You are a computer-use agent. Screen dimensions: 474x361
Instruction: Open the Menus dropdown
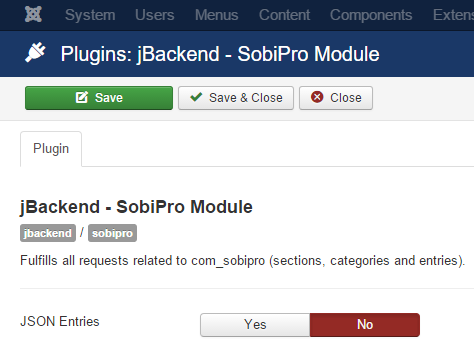pos(217,15)
